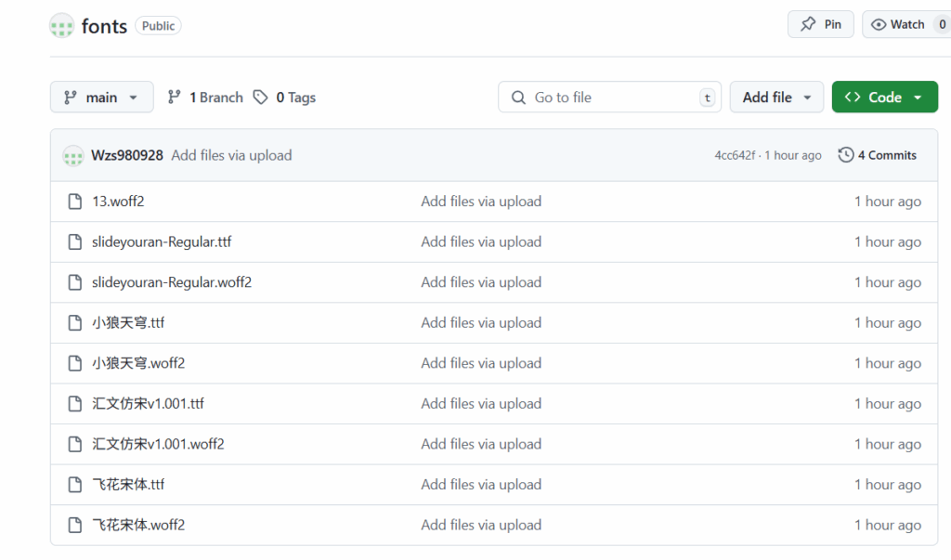Open file 小狼天穹.woff2
Viewport: 951px width, 560px height.
(138, 363)
